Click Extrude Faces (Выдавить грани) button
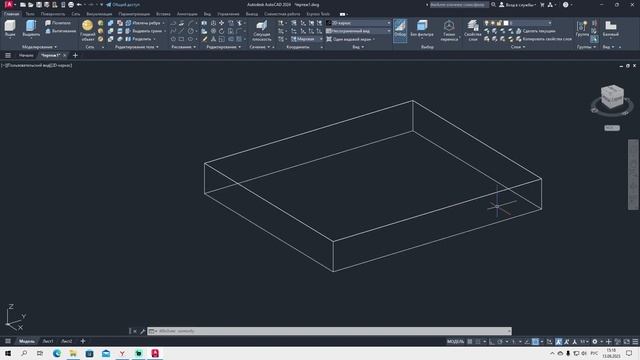Screen dimensions: 640x360 (144, 31)
